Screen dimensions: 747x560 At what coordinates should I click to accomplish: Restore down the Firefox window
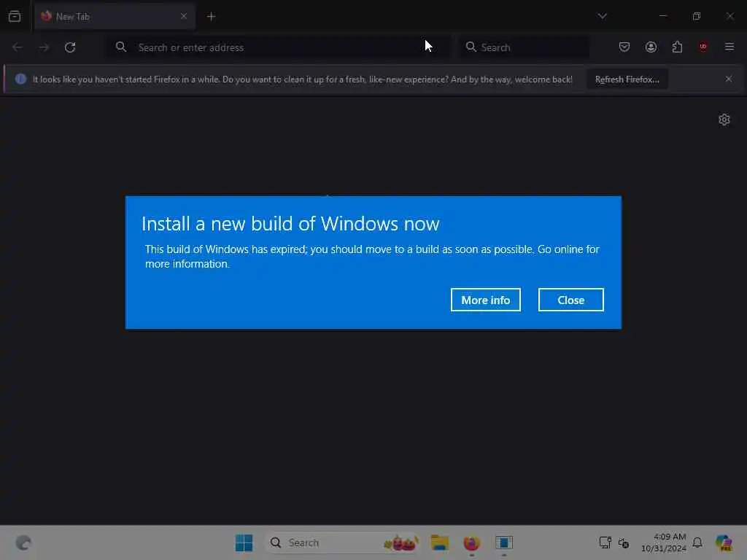point(697,16)
